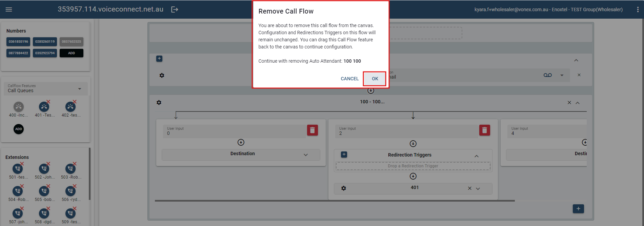Confirm removal by clicking OK
The width and height of the screenshot is (644, 226).
375,79
